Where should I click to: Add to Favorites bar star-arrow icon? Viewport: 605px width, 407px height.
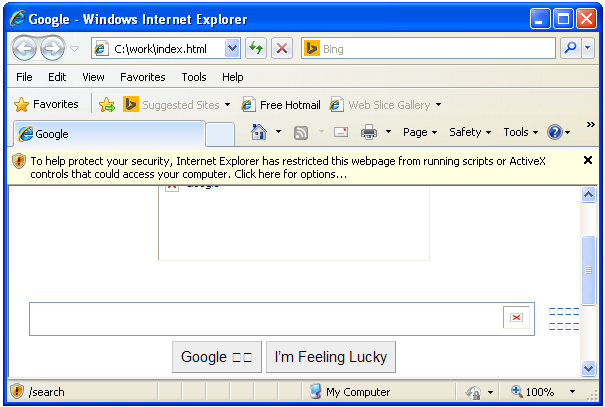[x=107, y=105]
